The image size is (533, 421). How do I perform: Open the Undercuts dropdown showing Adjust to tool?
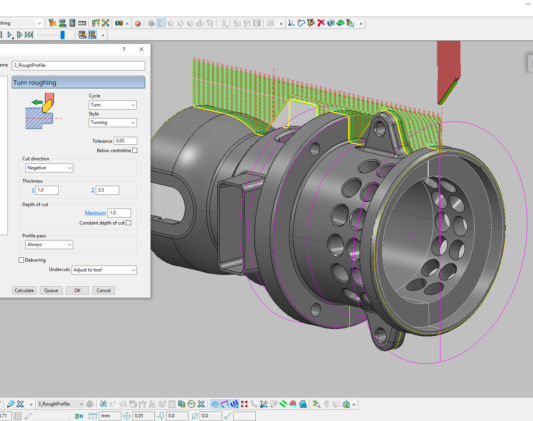(x=104, y=270)
